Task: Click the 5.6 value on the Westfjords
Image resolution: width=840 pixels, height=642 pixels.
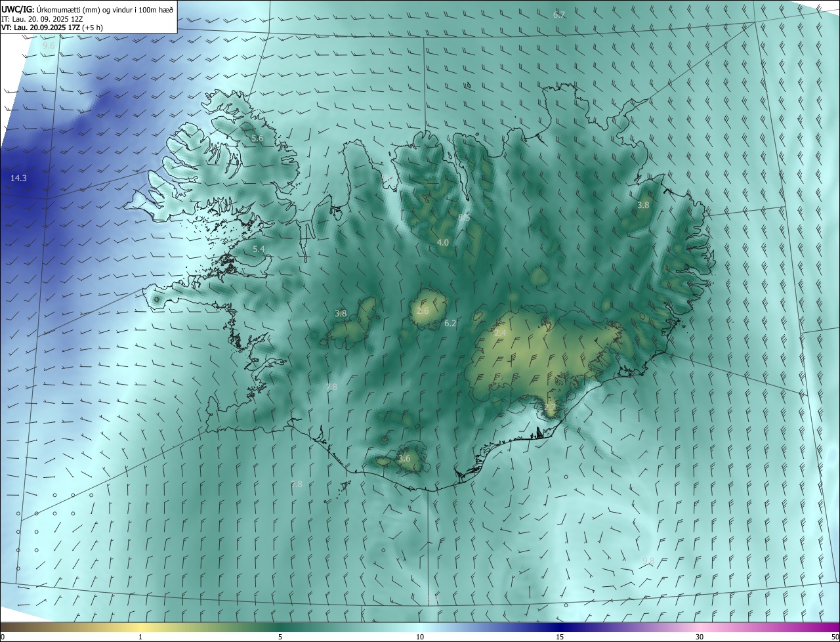Action: [257, 139]
